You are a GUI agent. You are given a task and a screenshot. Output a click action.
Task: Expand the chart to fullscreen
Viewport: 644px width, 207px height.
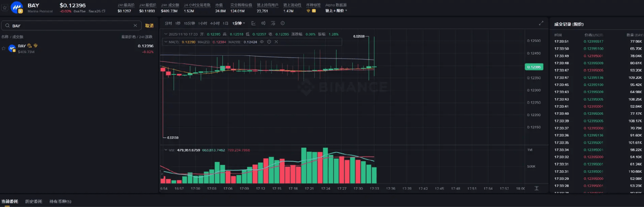(x=541, y=23)
